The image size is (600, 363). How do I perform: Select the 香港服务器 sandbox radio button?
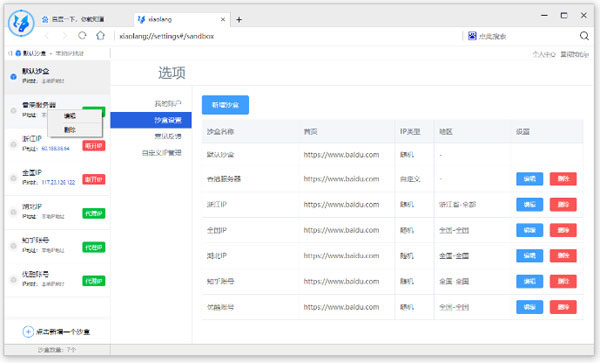tap(13, 111)
